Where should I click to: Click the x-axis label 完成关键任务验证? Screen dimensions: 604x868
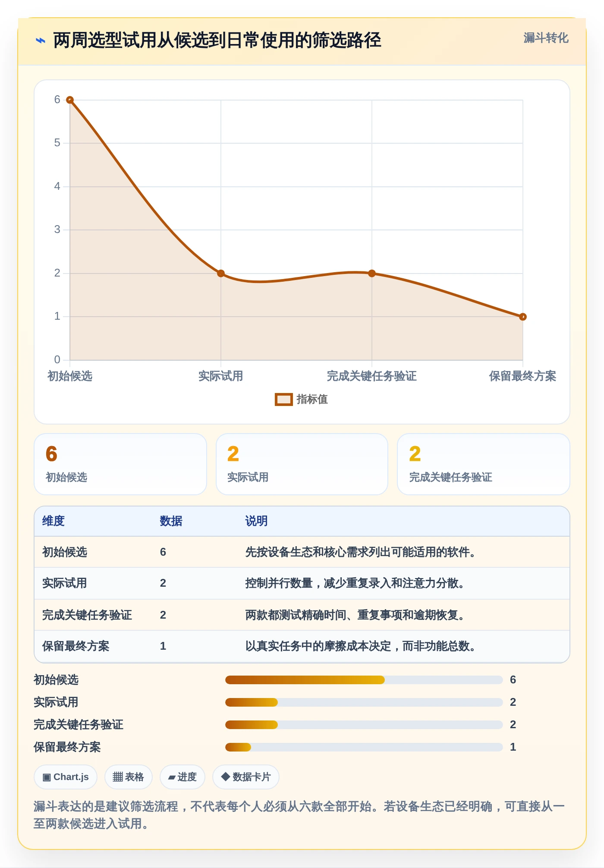pos(372,376)
